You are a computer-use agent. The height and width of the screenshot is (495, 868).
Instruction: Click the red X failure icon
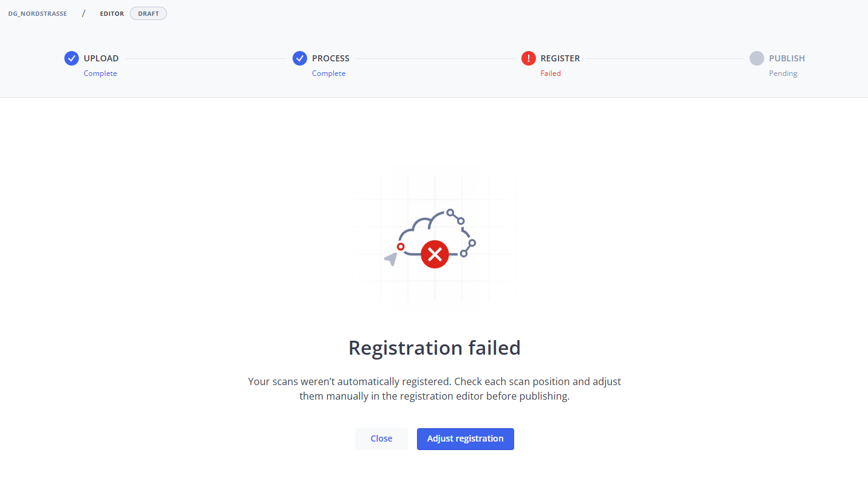pyautogui.click(x=435, y=254)
